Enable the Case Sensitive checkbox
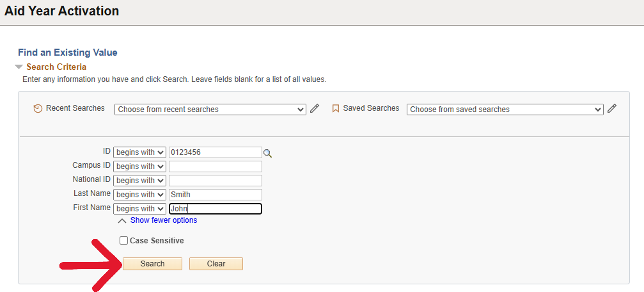The height and width of the screenshot is (292, 644). [124, 241]
